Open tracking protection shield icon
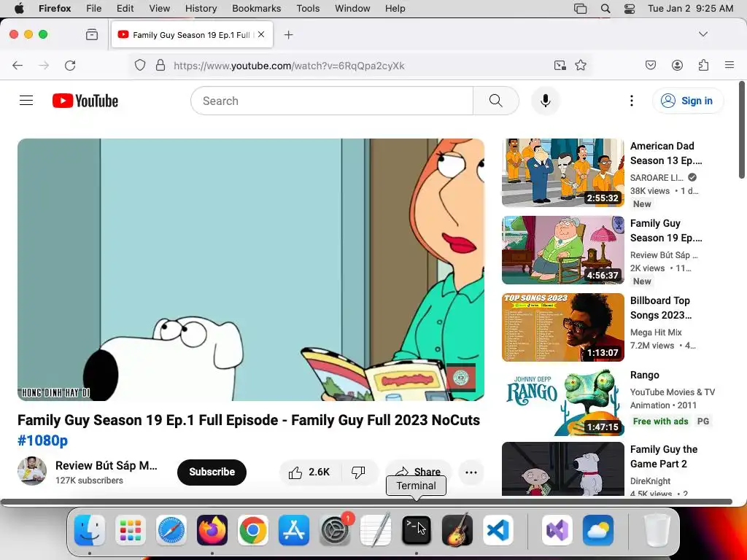Image resolution: width=747 pixels, height=560 pixels. pos(139,65)
